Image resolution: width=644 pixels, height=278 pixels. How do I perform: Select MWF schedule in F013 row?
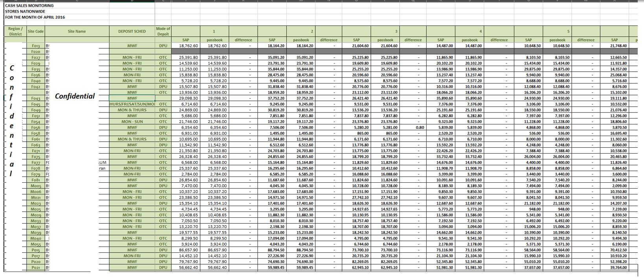(x=132, y=46)
